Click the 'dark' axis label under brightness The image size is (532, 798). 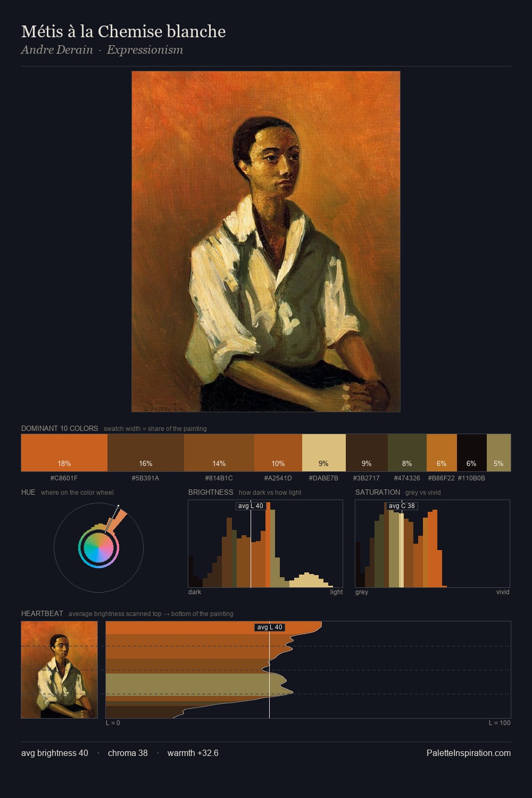click(x=195, y=592)
